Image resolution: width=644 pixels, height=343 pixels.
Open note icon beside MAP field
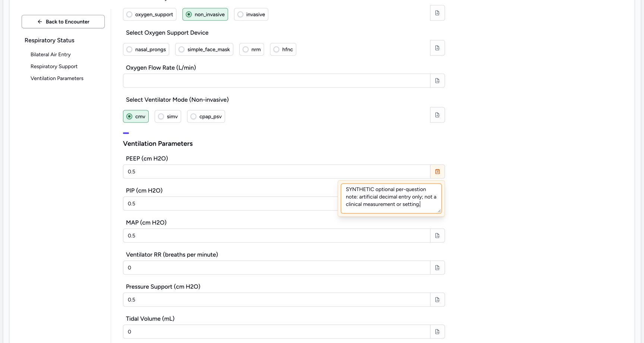pos(437,236)
